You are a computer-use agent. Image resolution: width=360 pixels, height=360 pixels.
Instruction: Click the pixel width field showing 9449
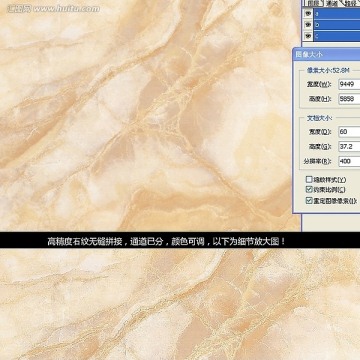349,84
